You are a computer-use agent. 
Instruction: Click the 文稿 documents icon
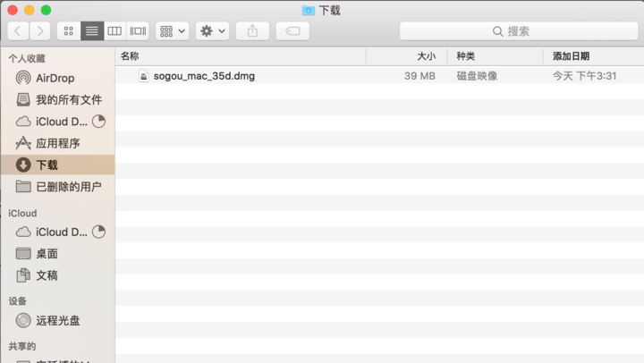23,275
